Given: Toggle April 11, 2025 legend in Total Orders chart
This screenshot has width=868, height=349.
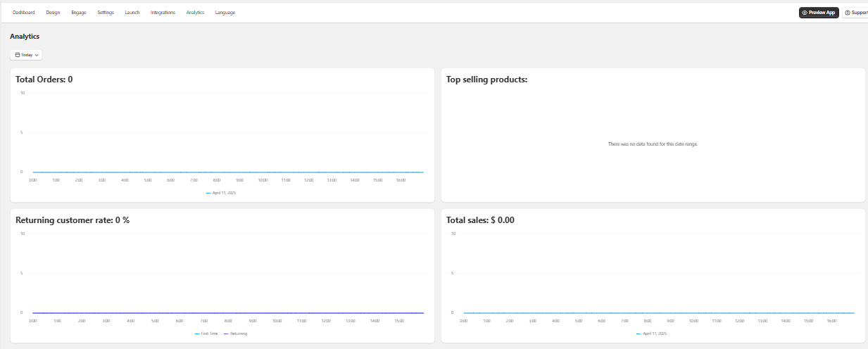Looking at the screenshot, I should click(221, 193).
